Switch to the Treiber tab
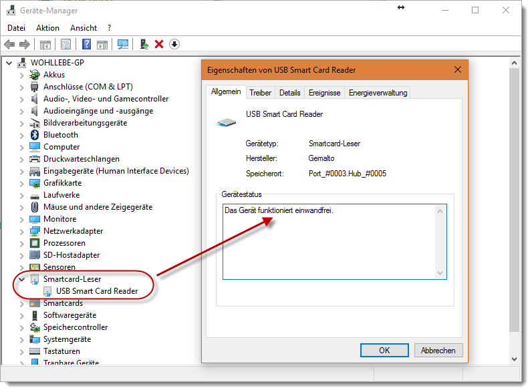532x392 pixels. (260, 93)
